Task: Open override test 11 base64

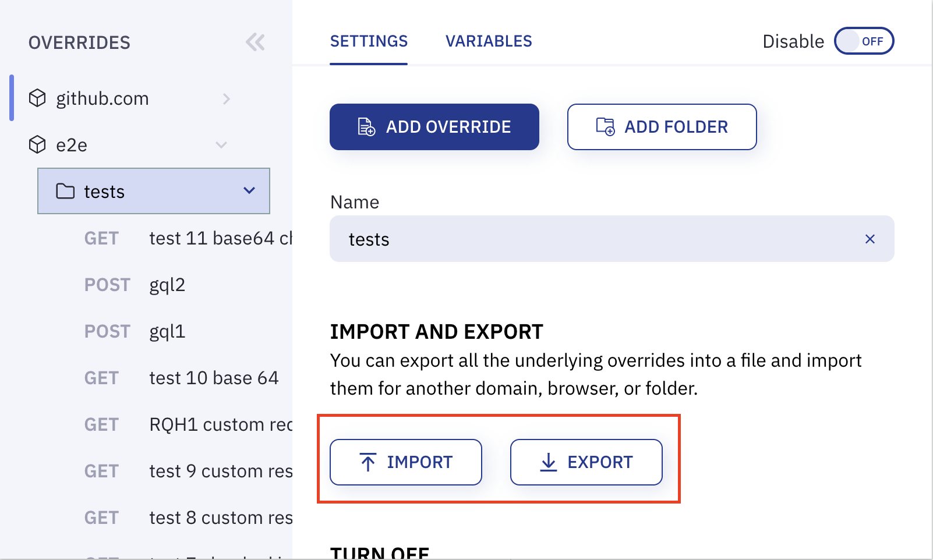Action: point(188,238)
